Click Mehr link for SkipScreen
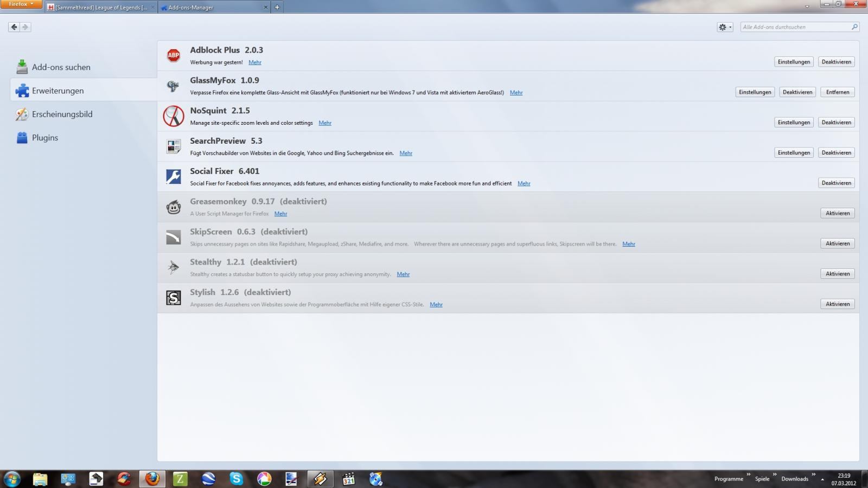The height and width of the screenshot is (488, 868). pos(629,244)
